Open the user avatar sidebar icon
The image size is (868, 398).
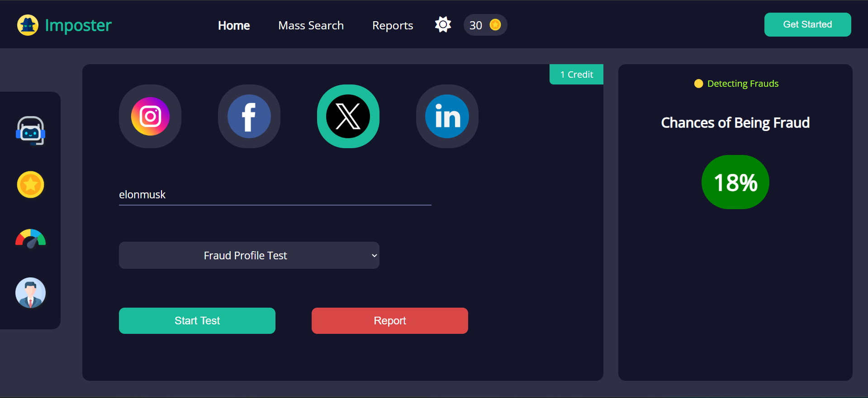click(x=30, y=293)
